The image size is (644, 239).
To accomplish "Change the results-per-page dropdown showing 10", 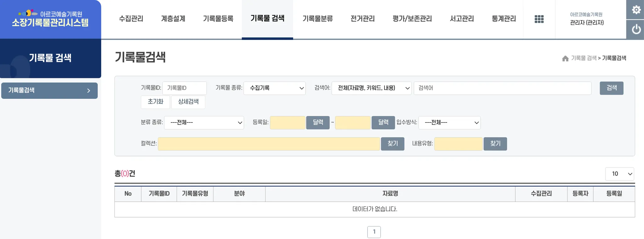I will click(x=619, y=174).
